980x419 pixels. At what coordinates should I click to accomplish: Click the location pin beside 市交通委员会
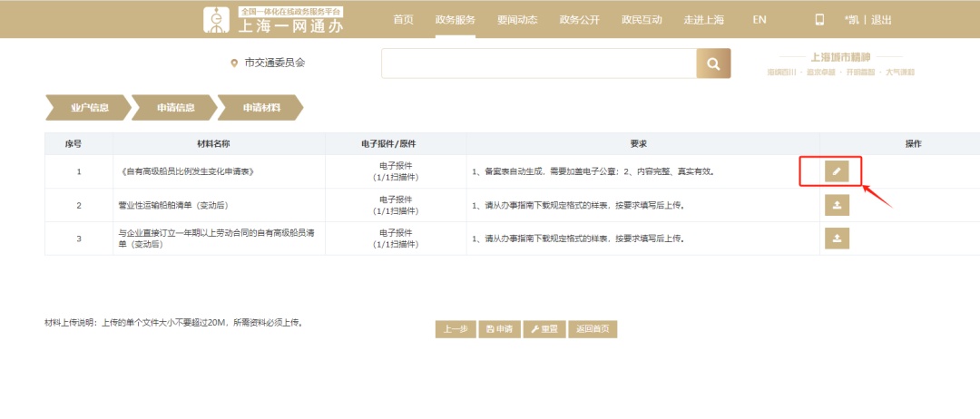(x=234, y=63)
